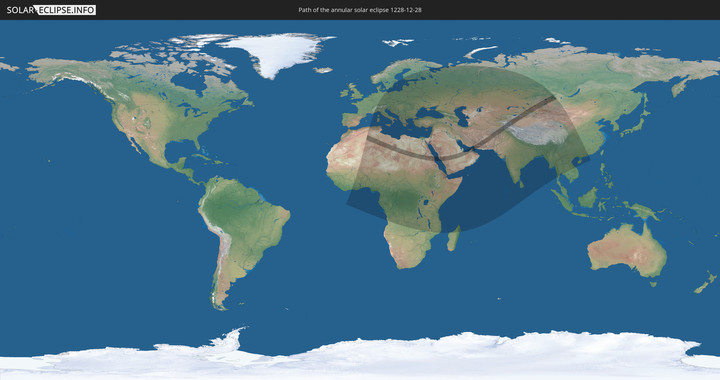Click the title 'Path of the annular solar eclipse 1228-12-28'
The width and height of the screenshot is (720, 380).
360,10
